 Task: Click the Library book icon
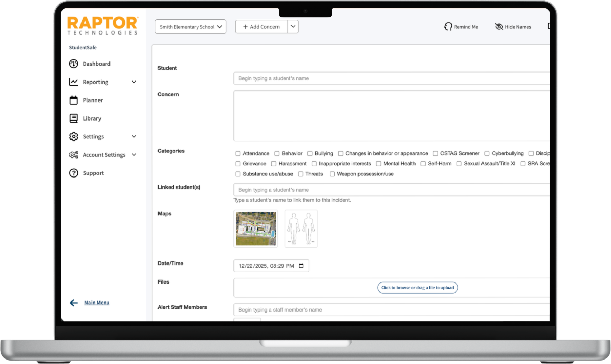74,118
